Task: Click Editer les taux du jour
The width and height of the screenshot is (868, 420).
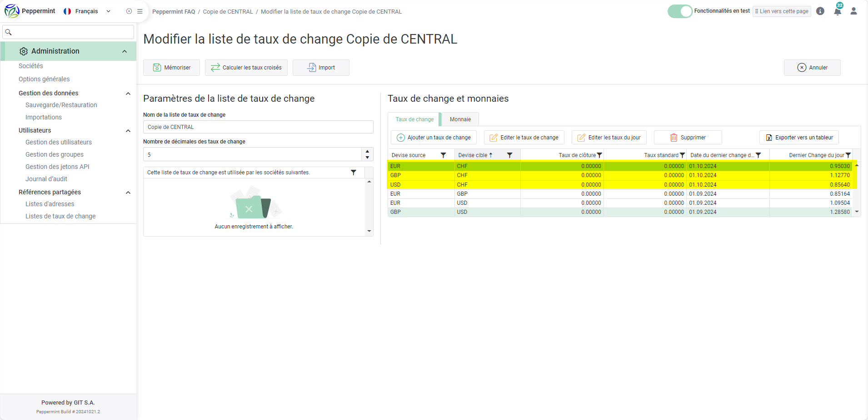Action: point(609,138)
